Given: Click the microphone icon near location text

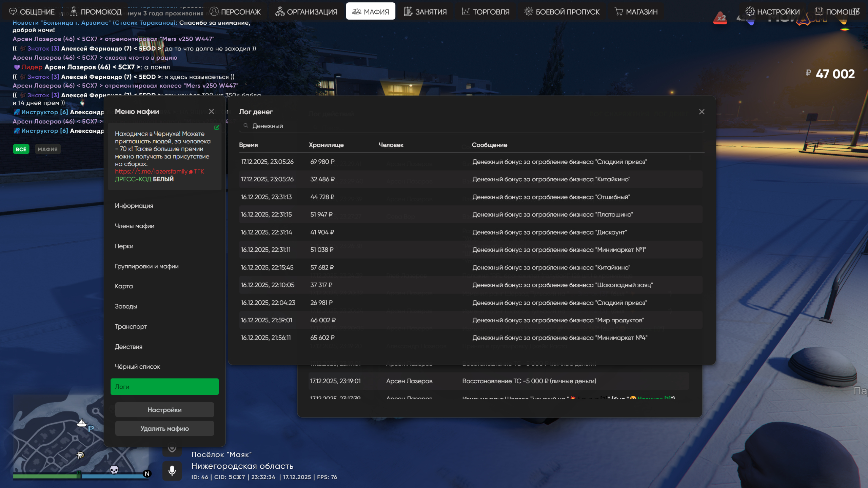Looking at the screenshot, I should [x=172, y=471].
